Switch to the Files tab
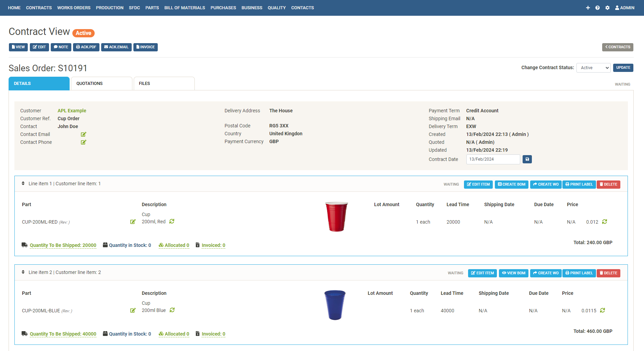The height and width of the screenshot is (351, 644). [x=144, y=83]
